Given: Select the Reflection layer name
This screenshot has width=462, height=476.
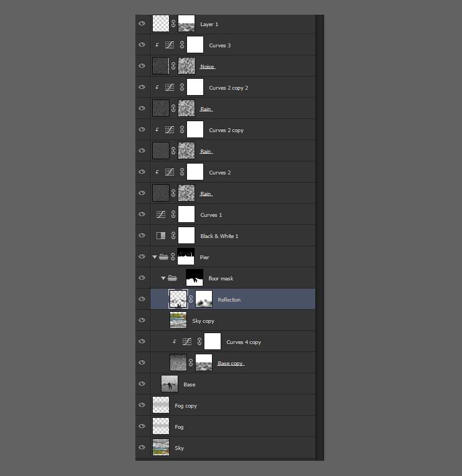Looking at the screenshot, I should (229, 299).
